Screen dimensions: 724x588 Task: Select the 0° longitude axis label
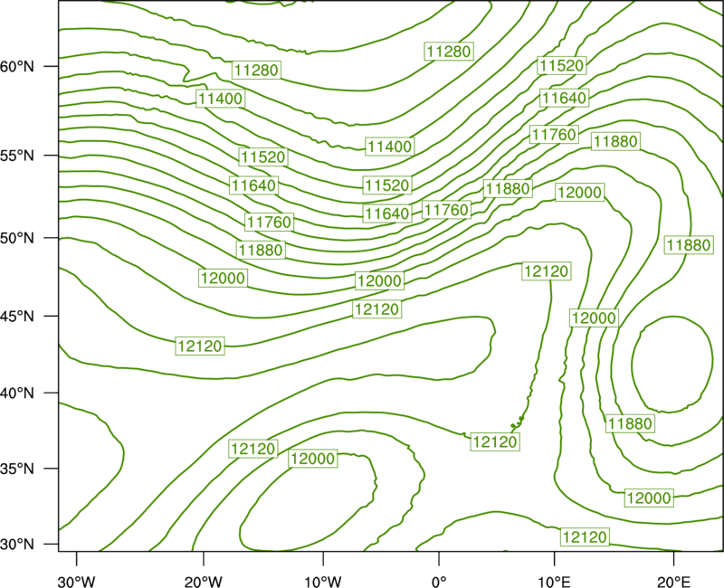tap(439, 582)
